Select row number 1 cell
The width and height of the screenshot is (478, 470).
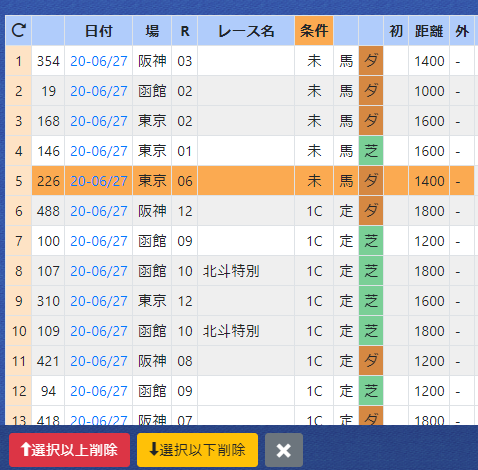18,61
